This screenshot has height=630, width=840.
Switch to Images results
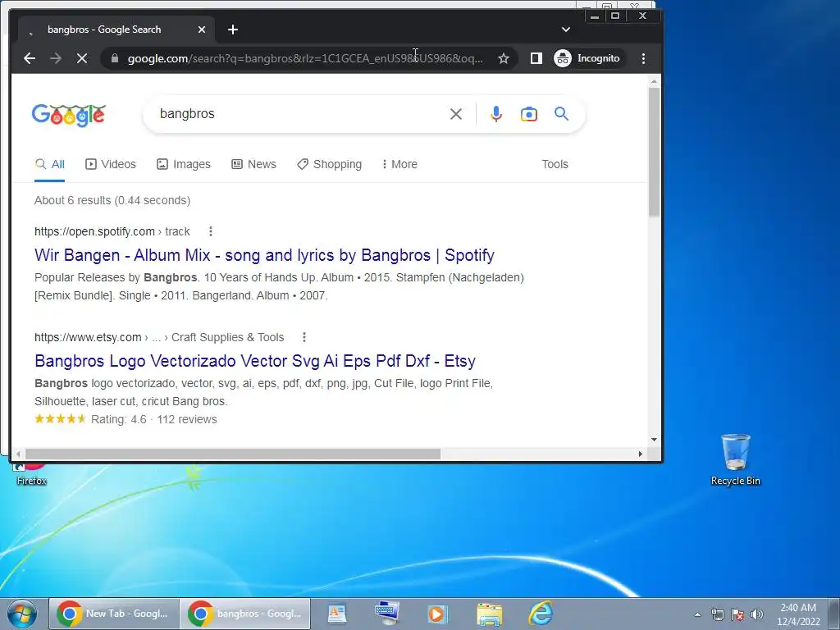[x=184, y=164]
